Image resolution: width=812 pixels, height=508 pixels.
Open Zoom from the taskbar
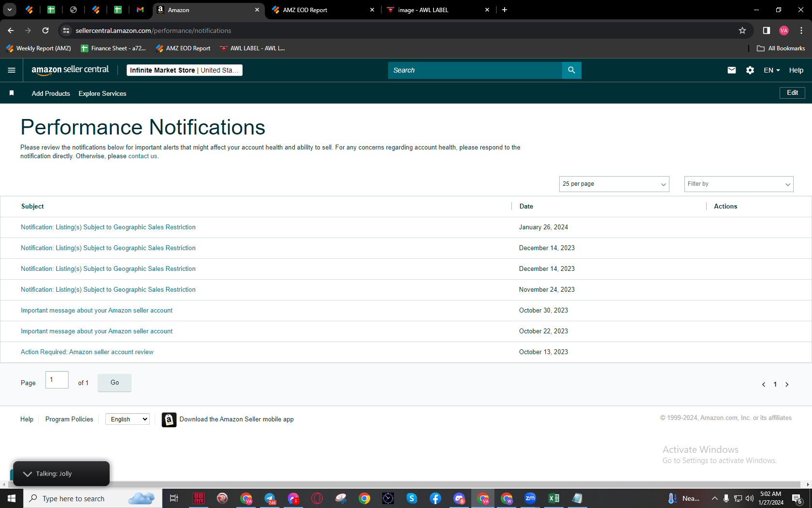[x=530, y=498]
